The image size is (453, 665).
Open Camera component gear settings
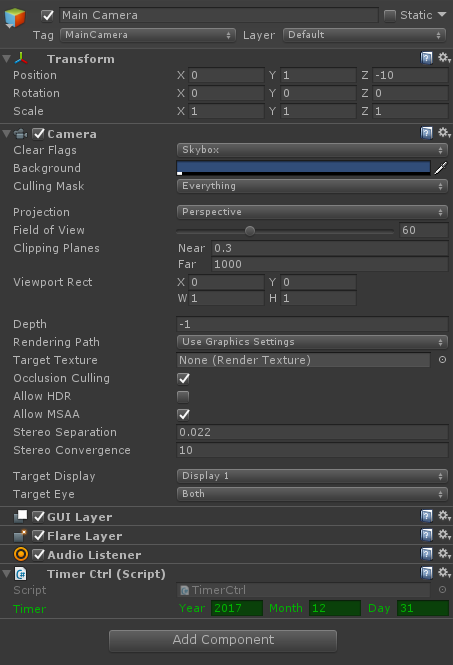coord(444,133)
